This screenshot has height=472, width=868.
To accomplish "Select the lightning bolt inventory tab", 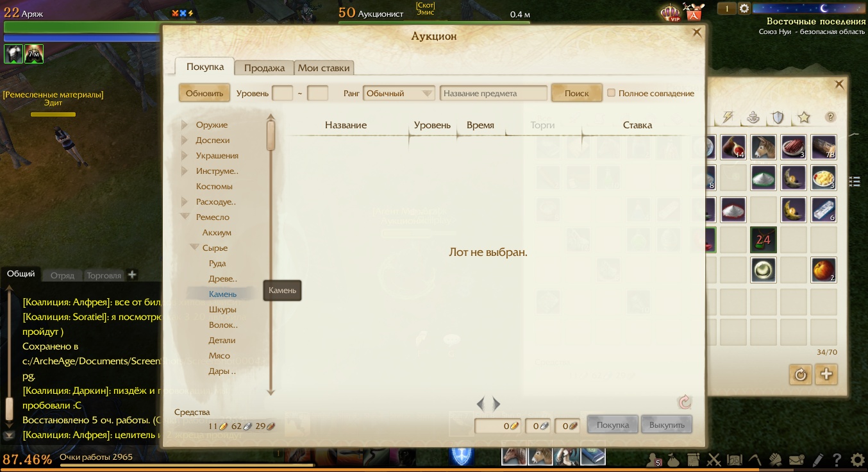I will click(728, 117).
